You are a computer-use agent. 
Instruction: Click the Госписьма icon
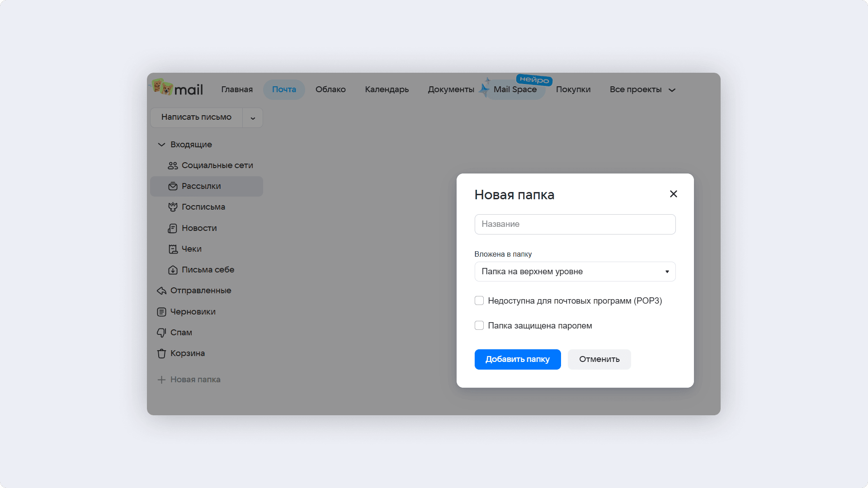173,207
